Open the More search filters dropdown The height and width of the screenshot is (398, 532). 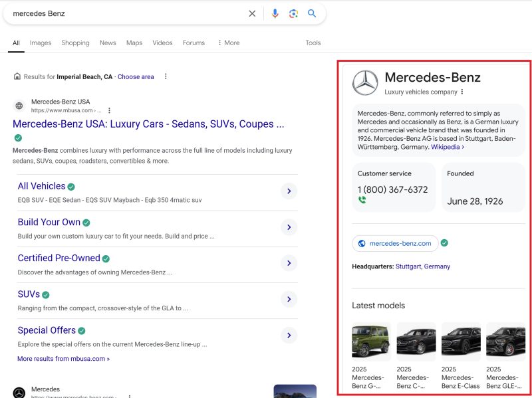tap(228, 43)
